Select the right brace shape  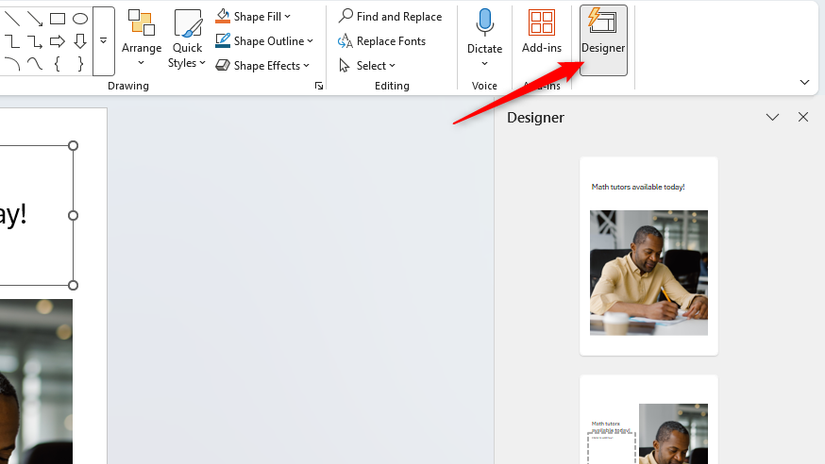tap(80, 64)
